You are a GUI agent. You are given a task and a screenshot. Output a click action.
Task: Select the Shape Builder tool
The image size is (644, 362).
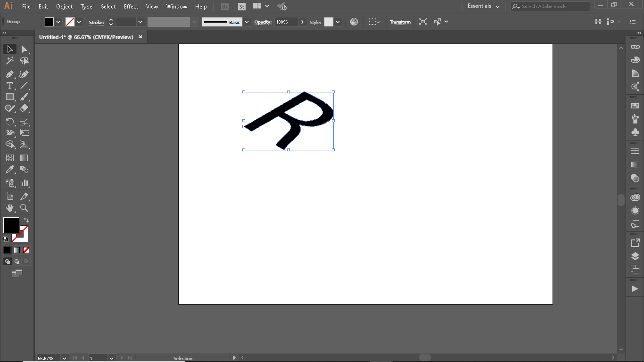point(9,144)
